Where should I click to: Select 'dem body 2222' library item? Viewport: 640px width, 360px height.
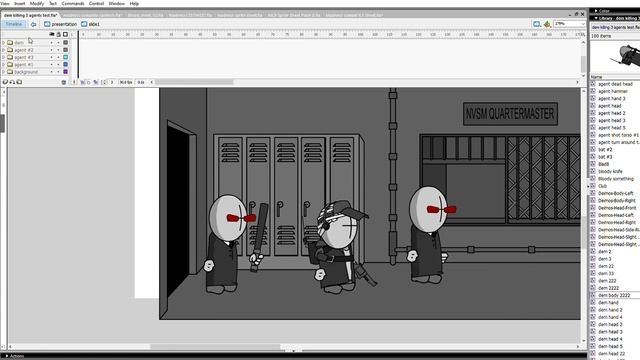614,295
